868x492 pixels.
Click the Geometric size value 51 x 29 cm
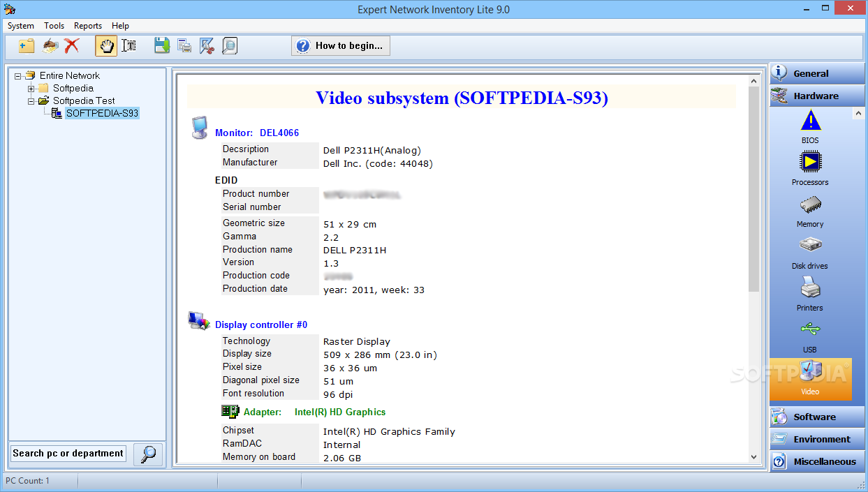[350, 224]
